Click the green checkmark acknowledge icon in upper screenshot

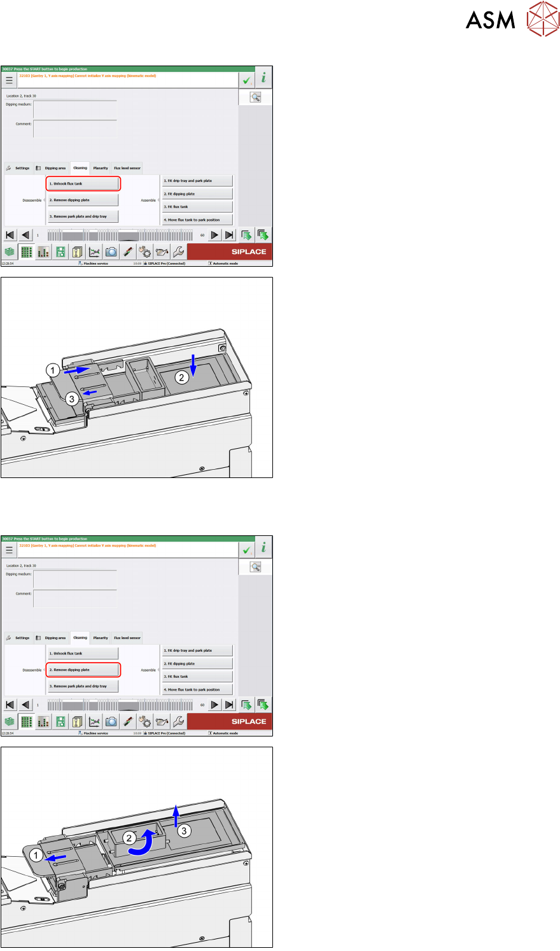coord(246,80)
